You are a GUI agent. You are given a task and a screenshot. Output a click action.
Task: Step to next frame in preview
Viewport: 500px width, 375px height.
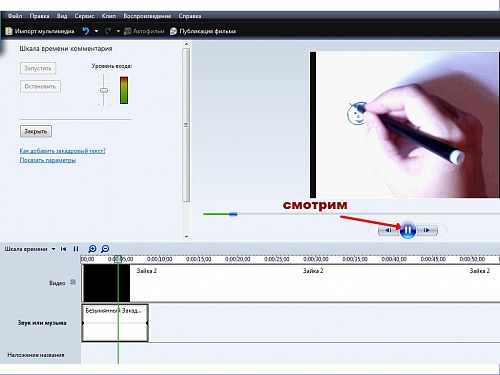point(427,230)
